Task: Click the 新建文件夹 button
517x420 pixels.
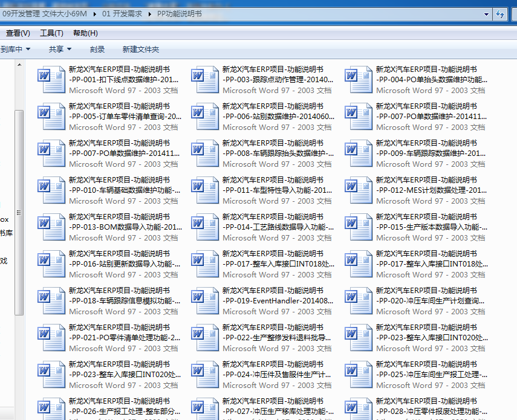Action: [x=141, y=50]
